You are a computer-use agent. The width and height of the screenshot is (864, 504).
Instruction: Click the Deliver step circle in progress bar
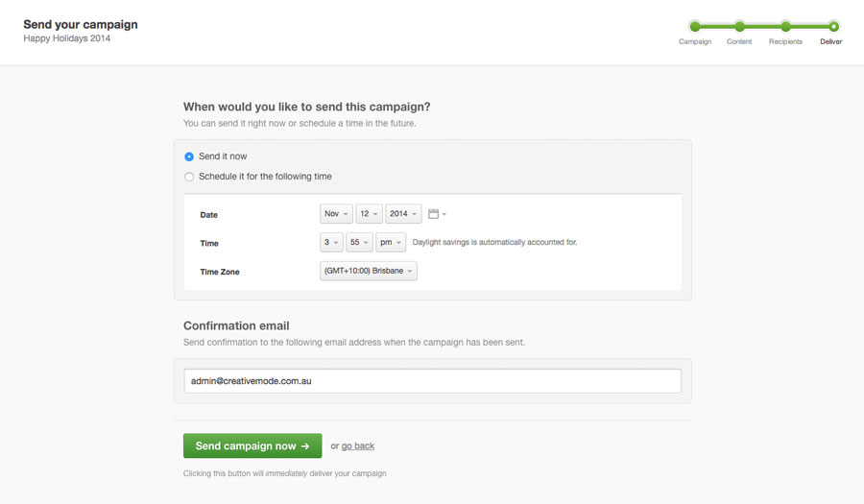(833, 26)
